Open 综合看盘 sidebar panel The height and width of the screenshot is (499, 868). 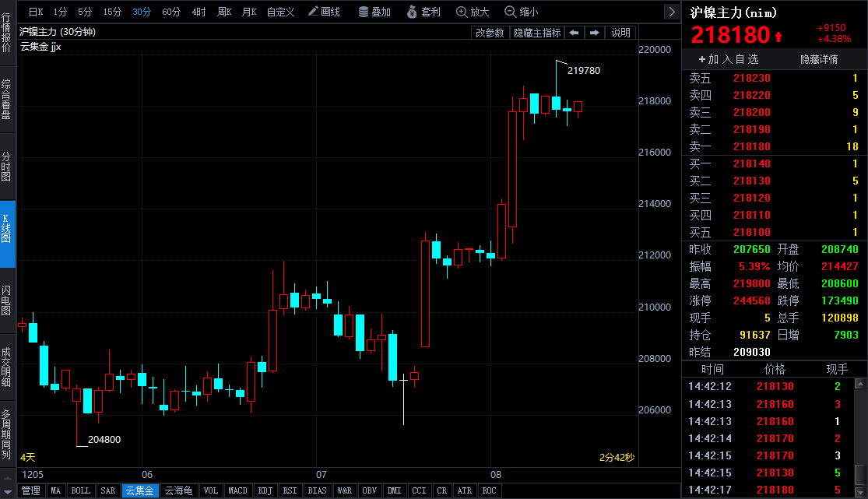[x=6, y=100]
